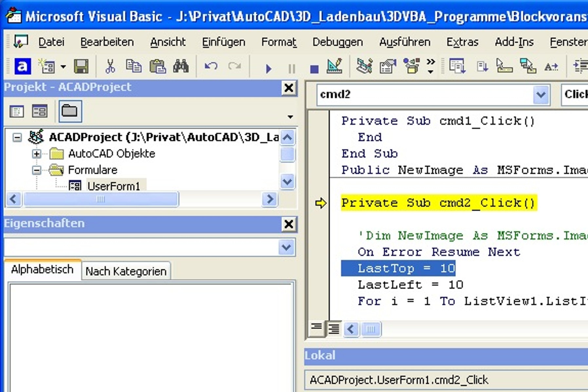588x392 pixels.
Task: Open the Object Browser icon
Action: coord(412,67)
